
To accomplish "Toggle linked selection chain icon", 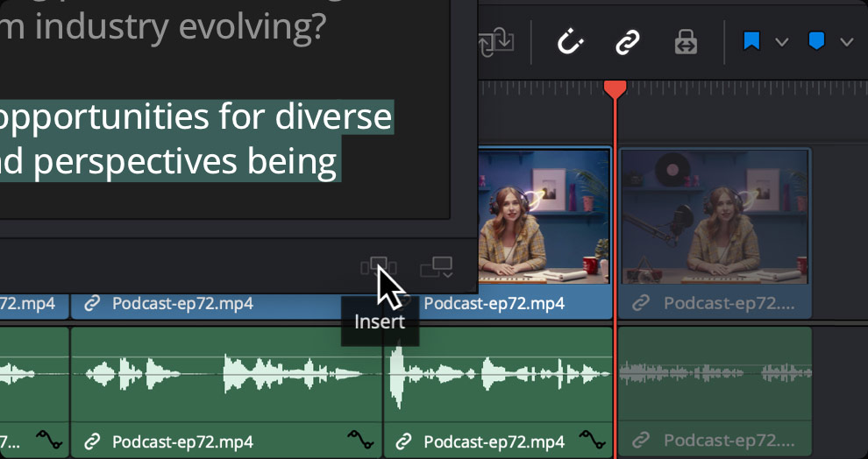I will pos(627,42).
